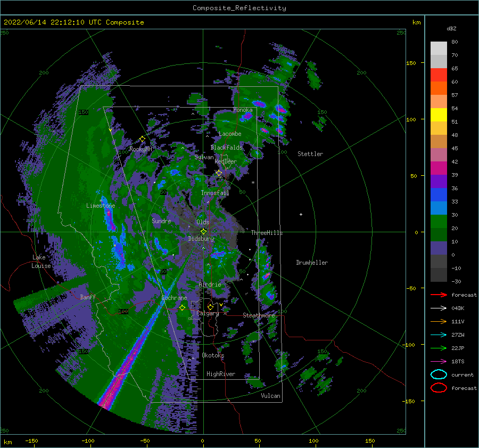Click the Banff label on map
Image resolution: width=479 pixels, height=448 pixels.
tap(88, 297)
